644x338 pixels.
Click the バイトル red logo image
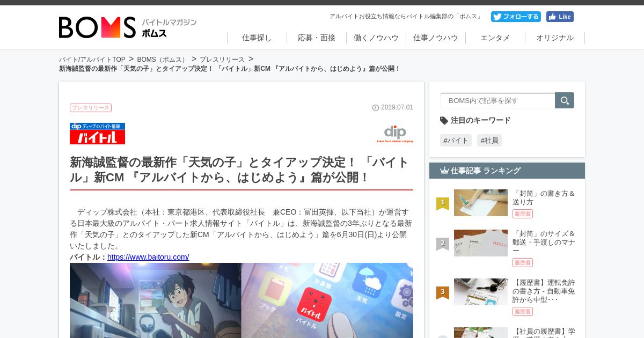(x=97, y=134)
